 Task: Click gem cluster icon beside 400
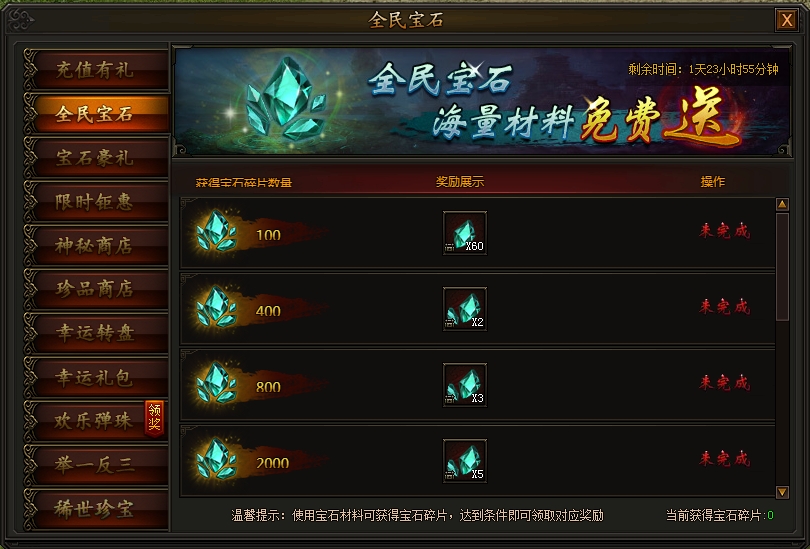click(x=217, y=306)
